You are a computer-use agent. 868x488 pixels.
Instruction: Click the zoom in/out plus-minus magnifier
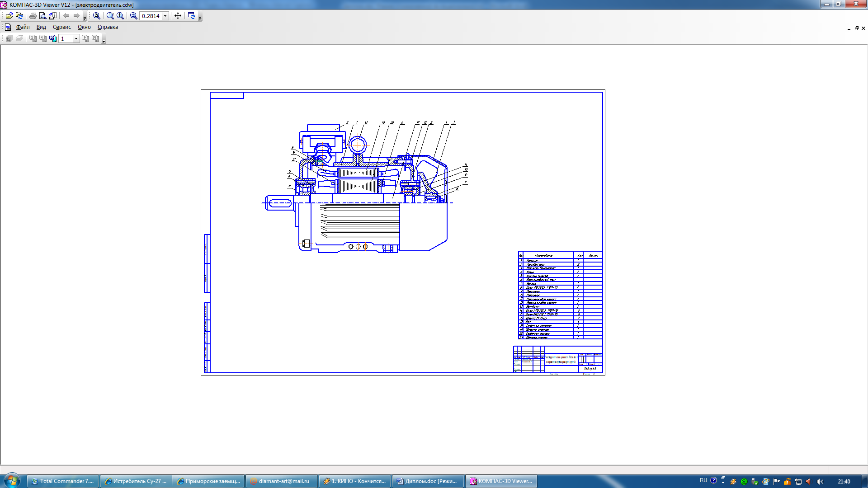coord(133,16)
